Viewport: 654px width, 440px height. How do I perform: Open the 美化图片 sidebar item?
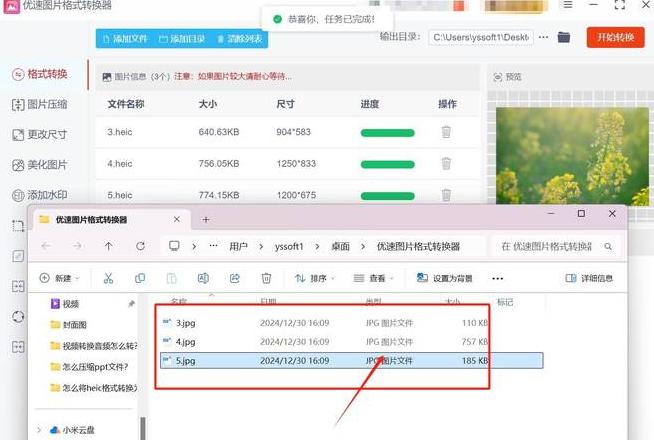coord(40,165)
